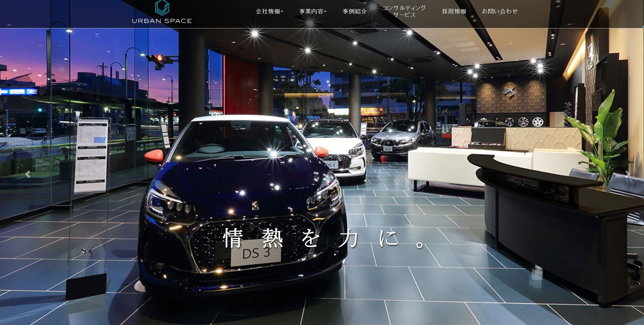
Task: Expand the 事業内容 dropdown menu
Action: coord(313,12)
